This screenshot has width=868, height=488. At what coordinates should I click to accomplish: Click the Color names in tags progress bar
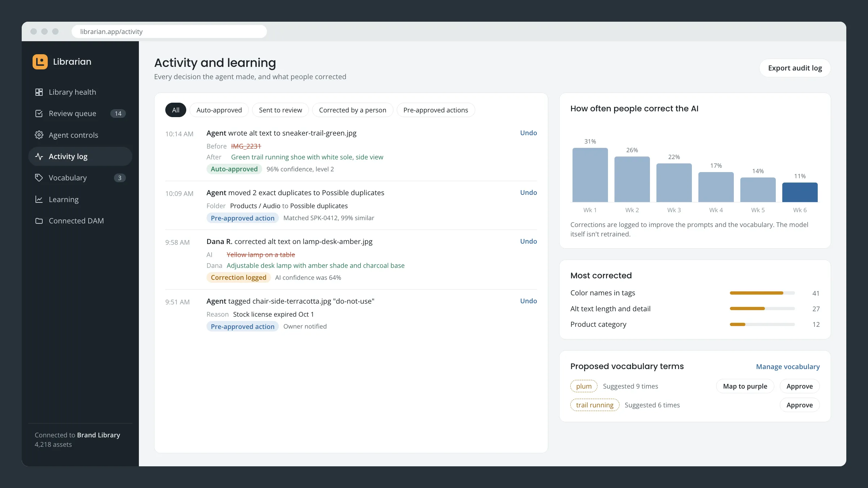pyautogui.click(x=762, y=293)
